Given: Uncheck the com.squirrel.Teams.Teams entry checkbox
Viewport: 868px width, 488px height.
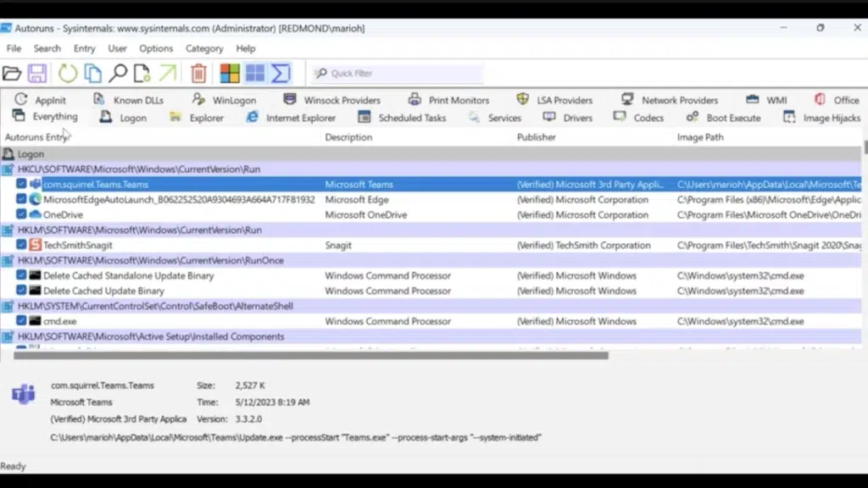Looking at the screenshot, I should tap(21, 184).
